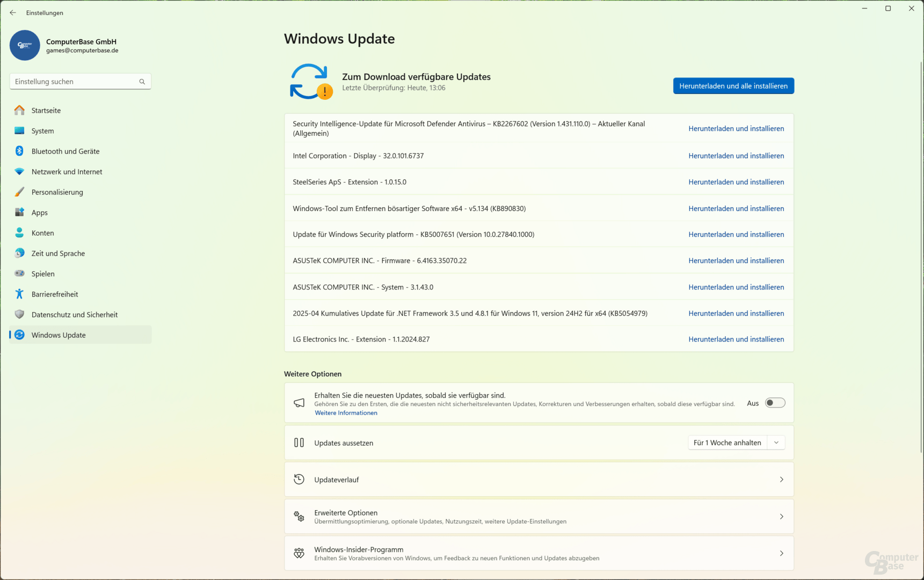Open the Weitere Informationen link

346,413
